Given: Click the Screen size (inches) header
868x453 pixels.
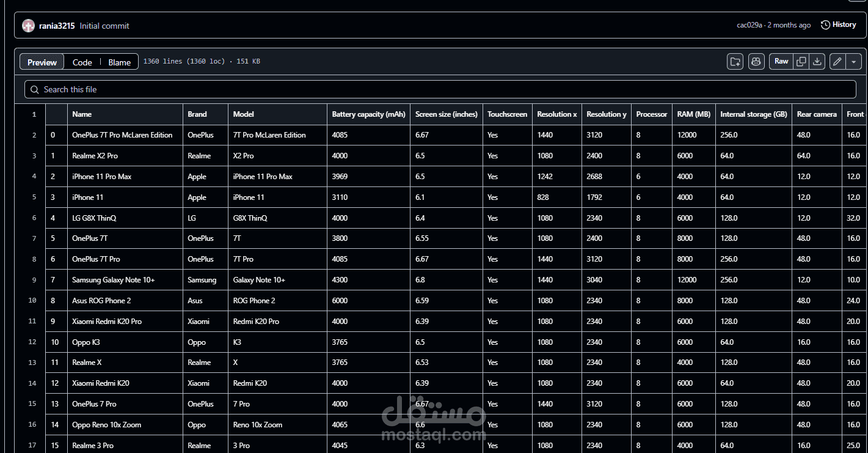Looking at the screenshot, I should 447,114.
